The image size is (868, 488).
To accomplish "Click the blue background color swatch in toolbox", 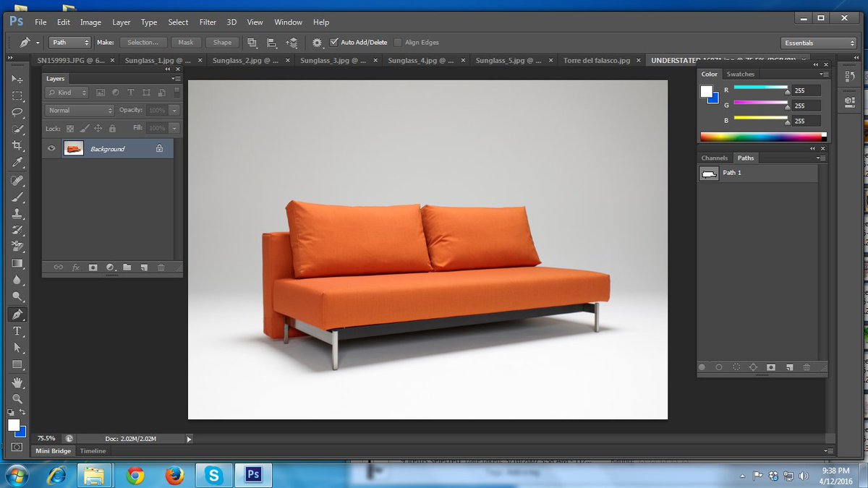I will (22, 432).
